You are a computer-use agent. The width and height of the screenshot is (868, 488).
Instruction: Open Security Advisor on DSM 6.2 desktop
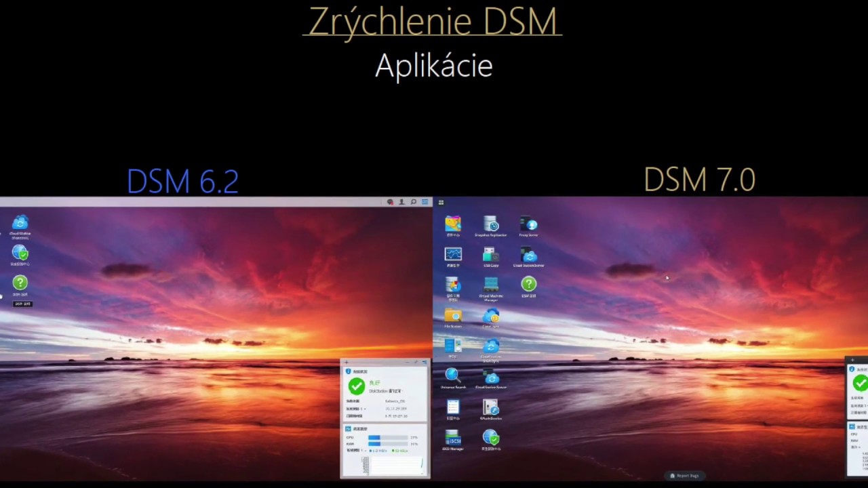(x=20, y=253)
